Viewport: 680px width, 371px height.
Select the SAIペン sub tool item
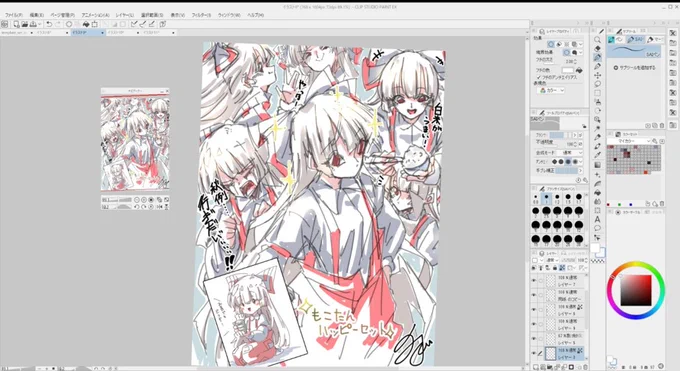pyautogui.click(x=634, y=51)
